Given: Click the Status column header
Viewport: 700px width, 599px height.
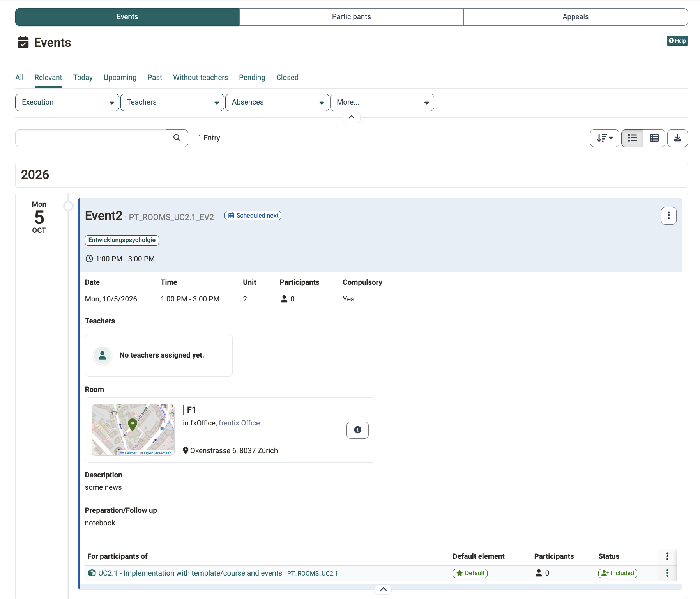Looking at the screenshot, I should point(609,556).
